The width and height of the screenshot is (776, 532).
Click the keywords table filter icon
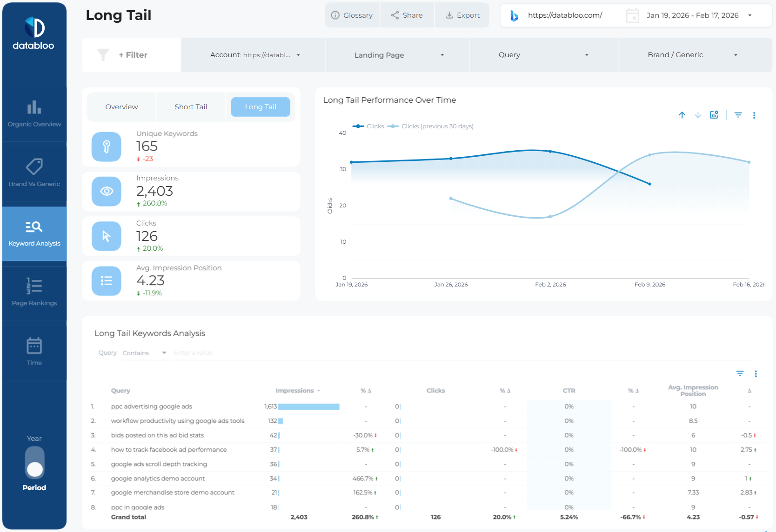(740, 373)
